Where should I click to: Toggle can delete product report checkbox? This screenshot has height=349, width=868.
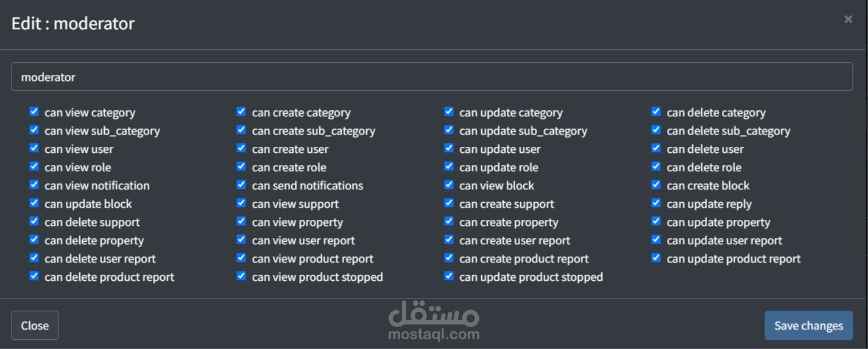[x=34, y=276]
